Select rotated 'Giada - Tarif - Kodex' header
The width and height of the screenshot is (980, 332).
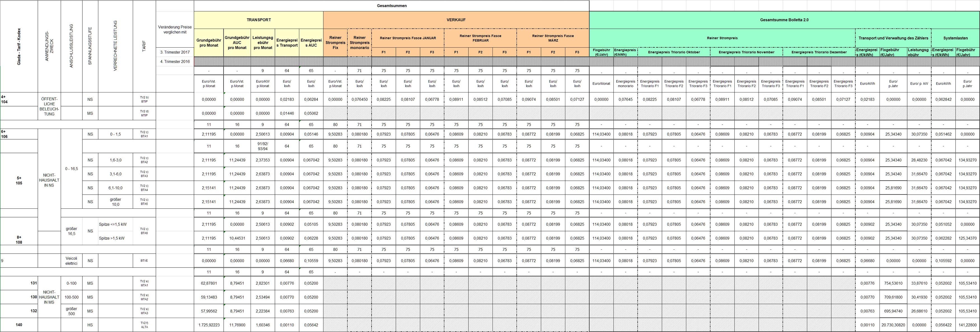click(x=19, y=47)
